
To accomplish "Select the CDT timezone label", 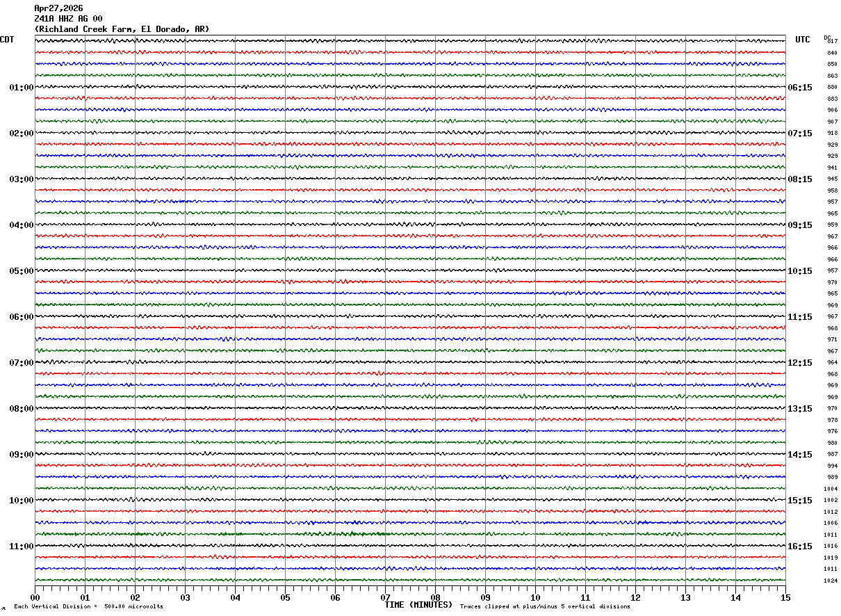I will tap(7, 40).
